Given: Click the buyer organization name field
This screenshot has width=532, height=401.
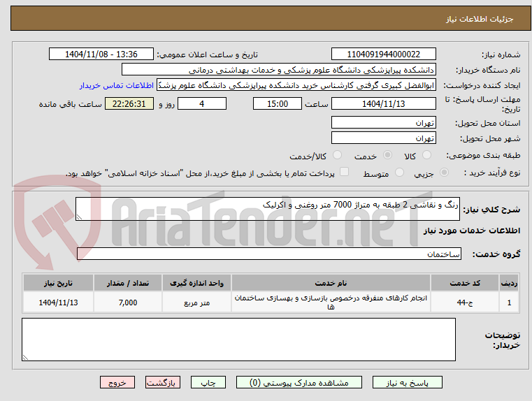Looking at the screenshot, I should pyautogui.click(x=278, y=70).
